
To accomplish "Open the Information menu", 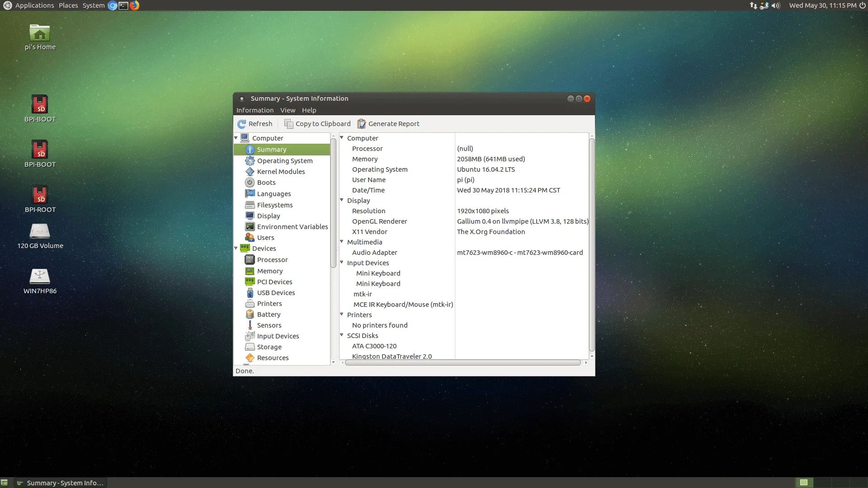I will (255, 110).
